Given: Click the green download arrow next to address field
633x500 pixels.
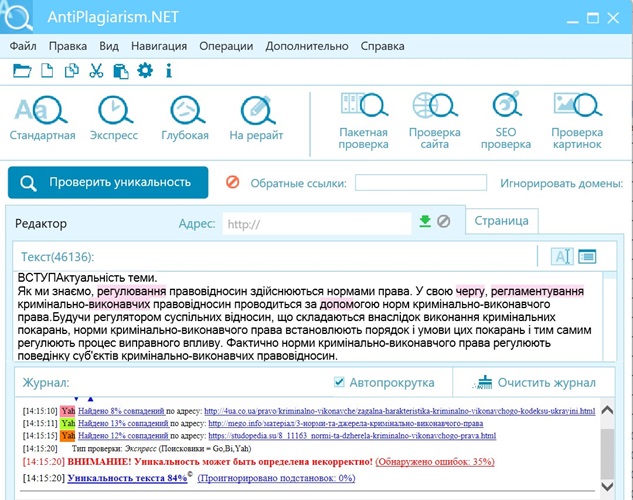Looking at the screenshot, I should [x=425, y=221].
